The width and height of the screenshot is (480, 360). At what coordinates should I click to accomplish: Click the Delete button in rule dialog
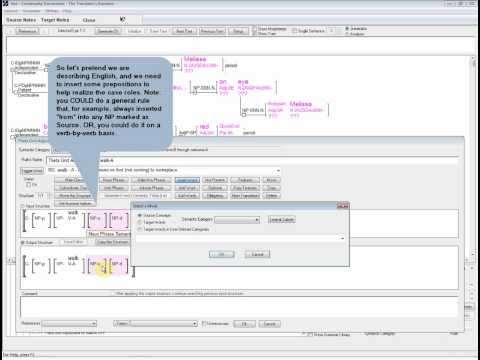pos(271,196)
